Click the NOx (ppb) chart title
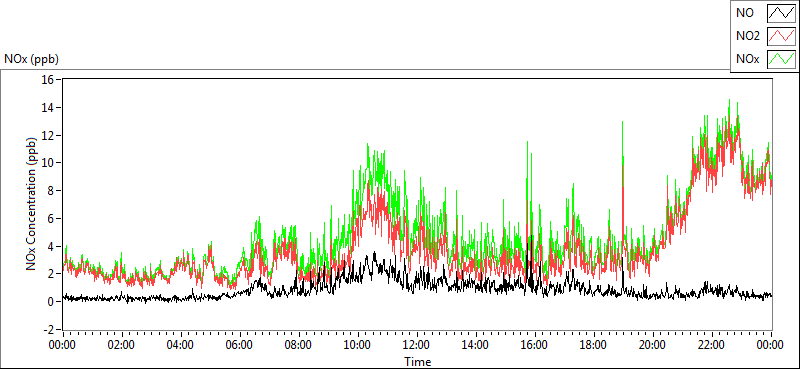Image resolution: width=800 pixels, height=369 pixels. [32, 59]
